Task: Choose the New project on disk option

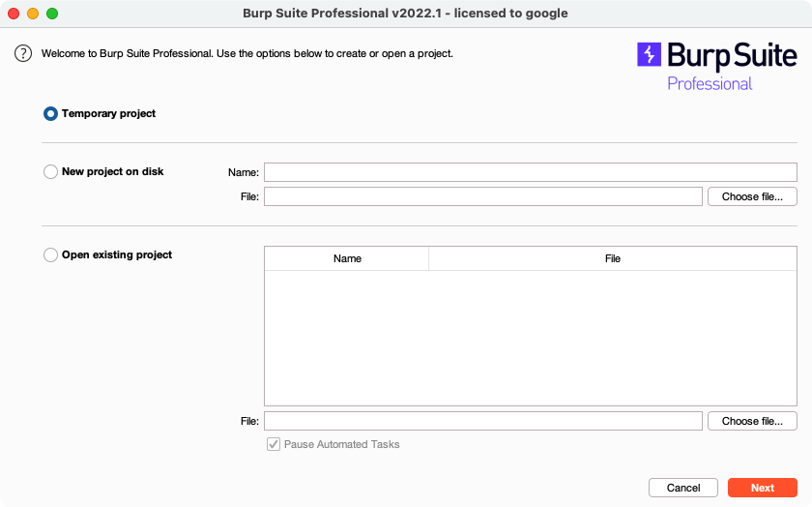Action: [50, 172]
